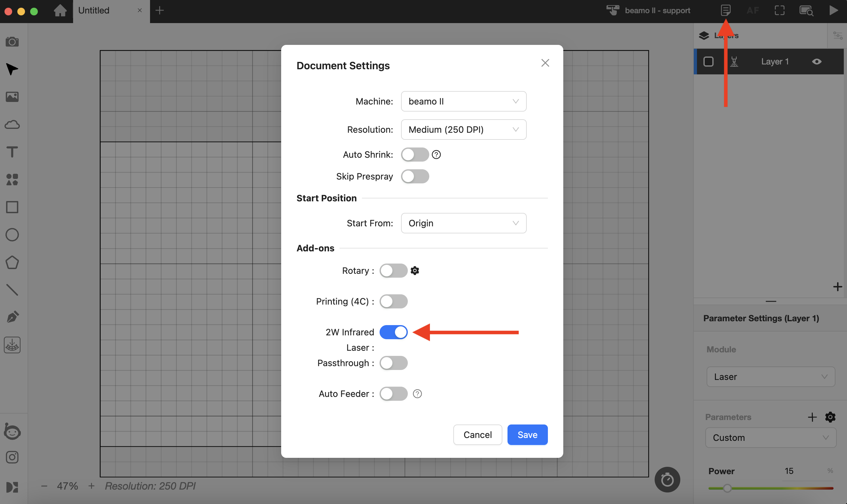This screenshot has width=847, height=504.
Task: Open the Design Market icon
Action: pyautogui.click(x=12, y=487)
